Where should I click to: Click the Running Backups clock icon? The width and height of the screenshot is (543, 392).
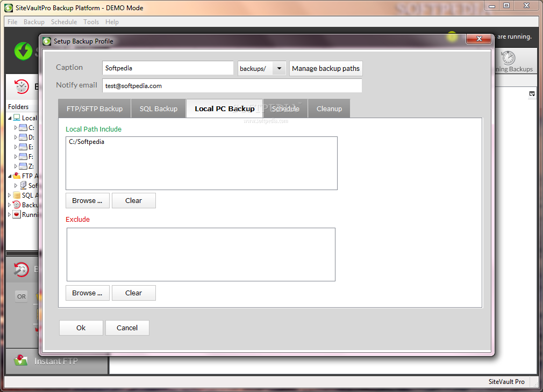pos(509,58)
